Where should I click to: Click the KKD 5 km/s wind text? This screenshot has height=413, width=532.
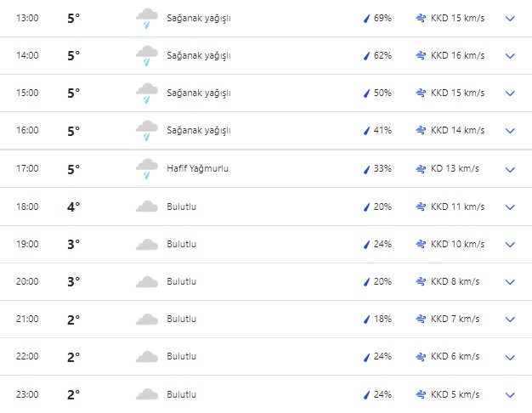pos(455,394)
